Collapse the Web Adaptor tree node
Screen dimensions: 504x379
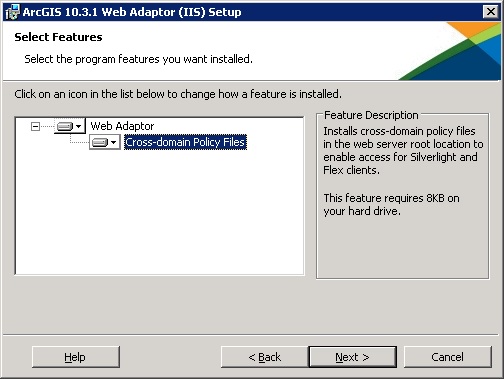pyautogui.click(x=35, y=126)
